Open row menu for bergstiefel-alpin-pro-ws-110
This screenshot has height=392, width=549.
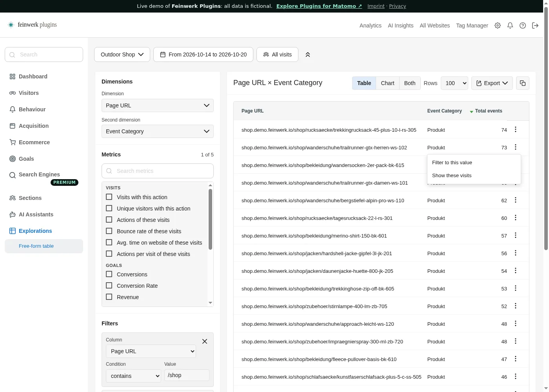point(516,200)
